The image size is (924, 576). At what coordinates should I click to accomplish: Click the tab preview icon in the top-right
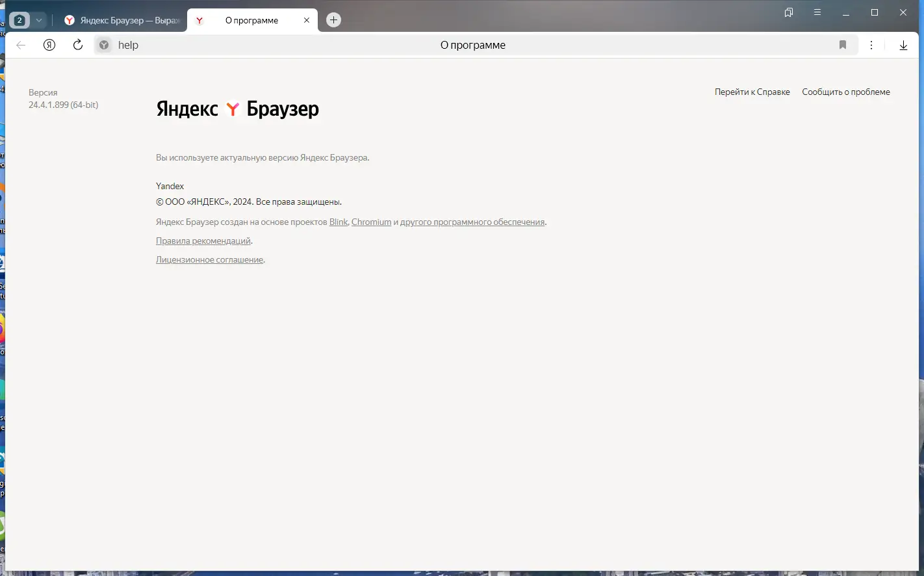point(788,12)
